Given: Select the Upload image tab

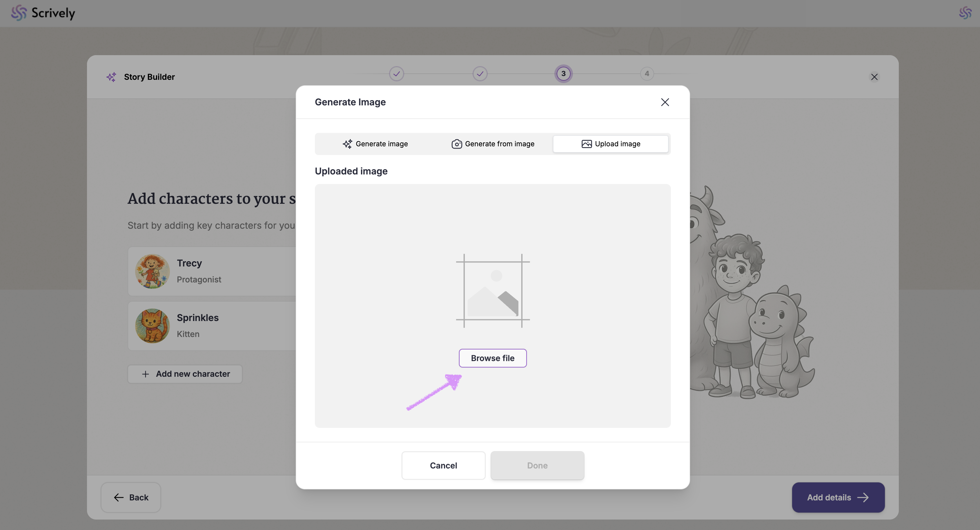Looking at the screenshot, I should (610, 144).
